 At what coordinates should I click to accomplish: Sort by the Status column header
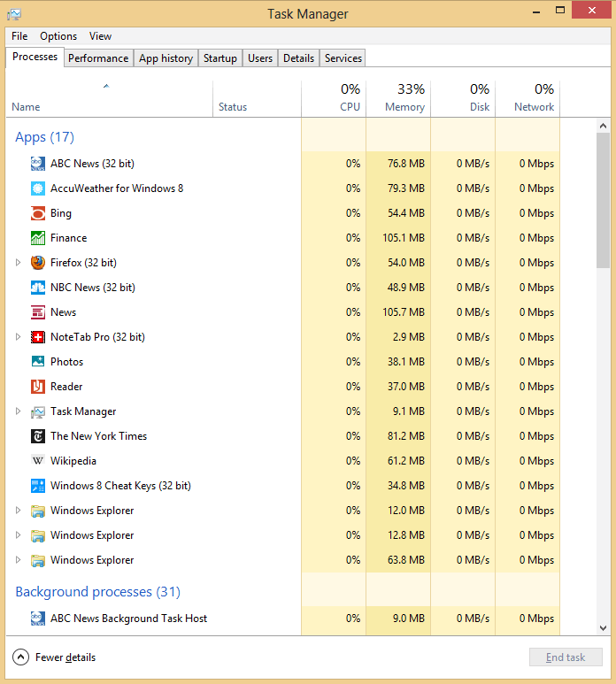(x=257, y=98)
